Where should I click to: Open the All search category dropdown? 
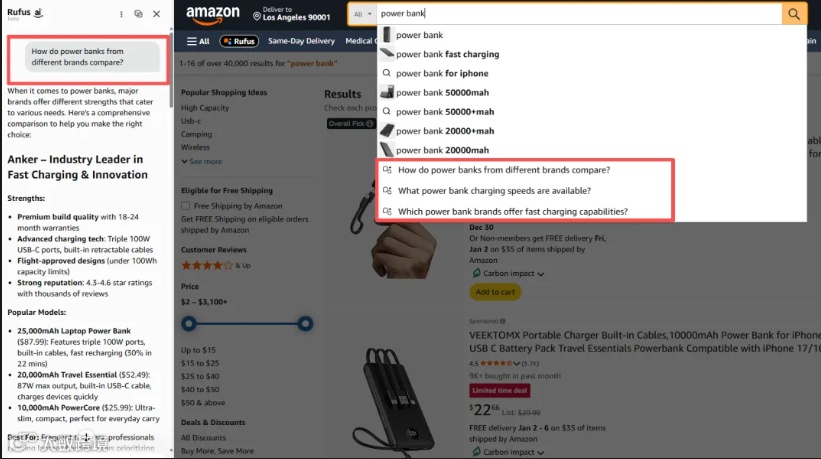362,14
